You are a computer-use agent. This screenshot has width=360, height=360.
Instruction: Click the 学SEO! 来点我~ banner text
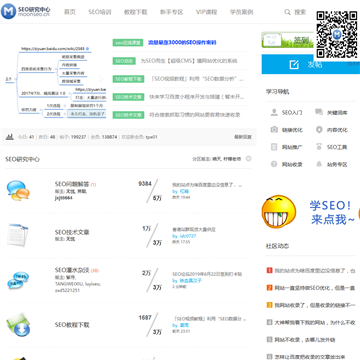(331, 212)
